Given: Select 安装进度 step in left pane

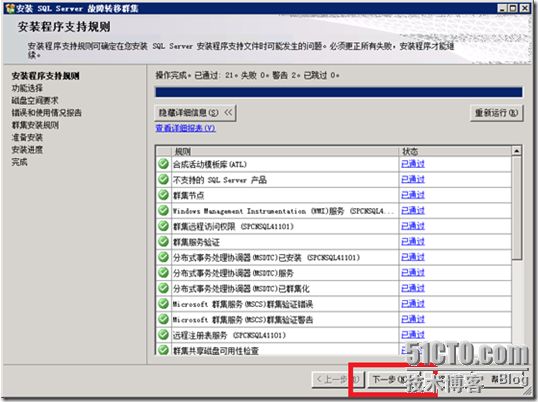Looking at the screenshot, I should [27, 150].
